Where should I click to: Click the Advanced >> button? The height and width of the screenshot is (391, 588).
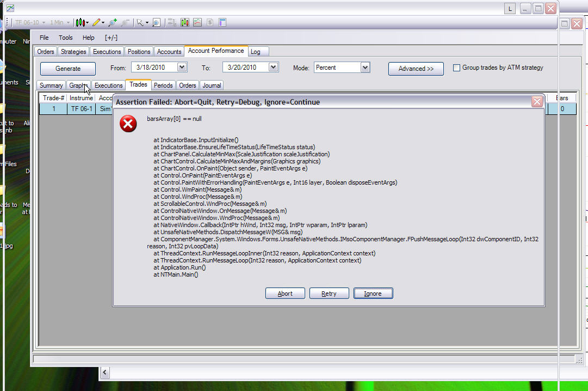(x=416, y=69)
